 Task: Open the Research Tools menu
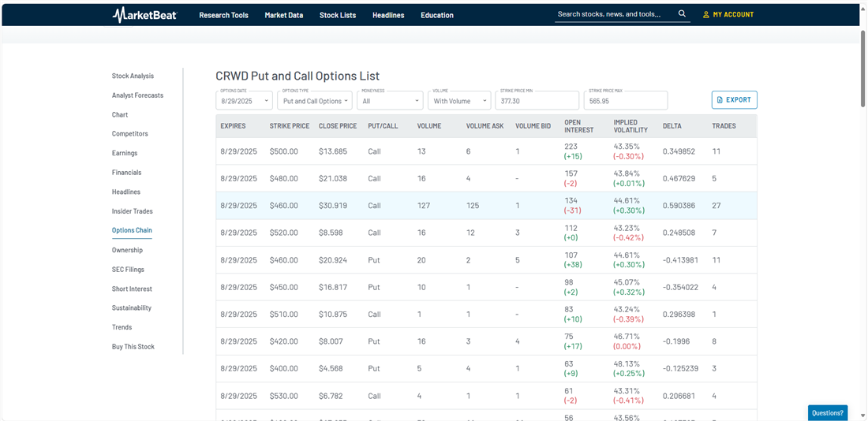(x=223, y=15)
